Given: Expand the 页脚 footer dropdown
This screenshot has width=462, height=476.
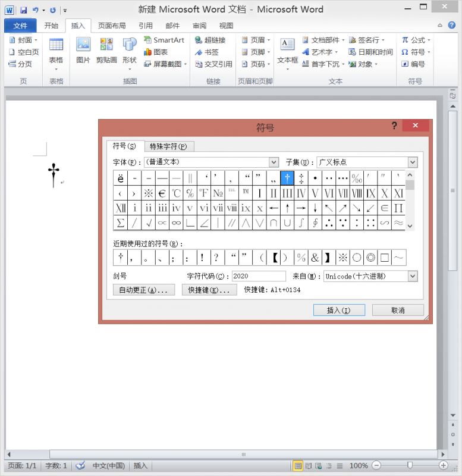Looking at the screenshot, I should pyautogui.click(x=269, y=52).
